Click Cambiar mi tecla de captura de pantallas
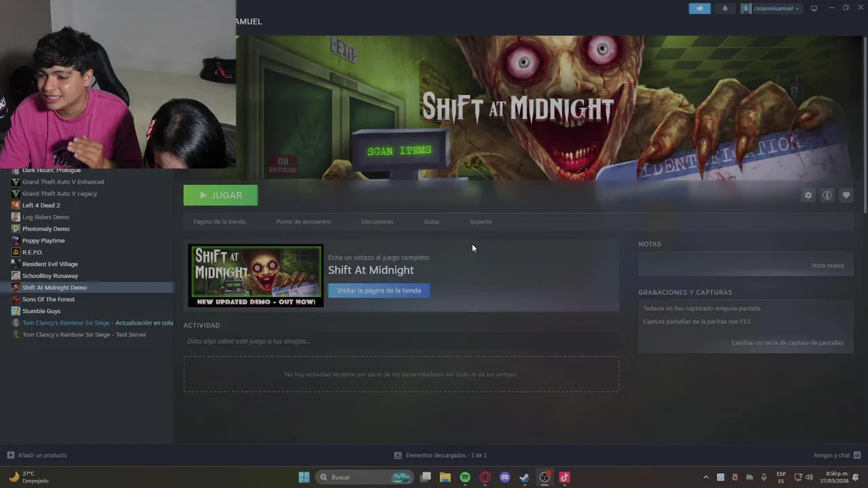The height and width of the screenshot is (488, 868). click(x=787, y=343)
